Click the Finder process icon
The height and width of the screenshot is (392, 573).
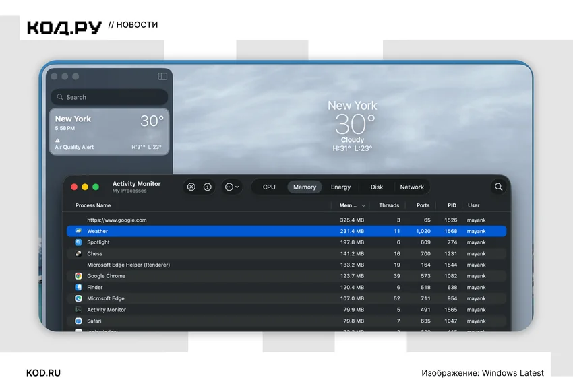click(x=78, y=287)
